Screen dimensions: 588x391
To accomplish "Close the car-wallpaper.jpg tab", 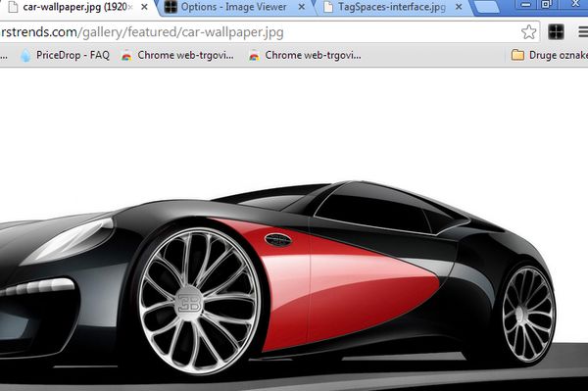I will tap(144, 7).
